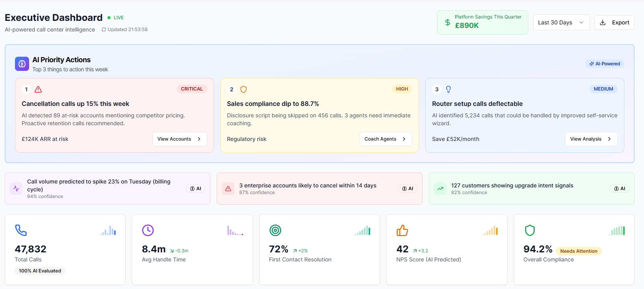
Task: Click '3 enterprise accounts likely to cancel' text
Action: [308, 185]
